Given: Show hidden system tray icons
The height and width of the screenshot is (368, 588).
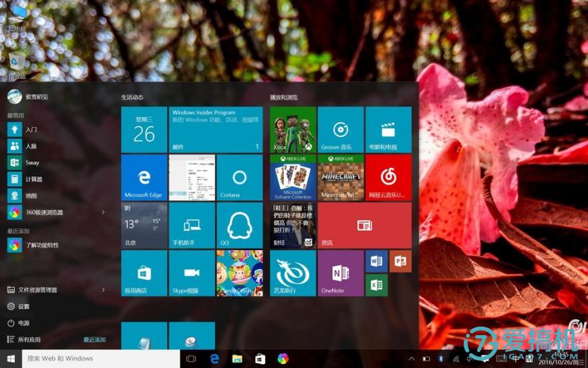Looking at the screenshot, I should point(411,359).
